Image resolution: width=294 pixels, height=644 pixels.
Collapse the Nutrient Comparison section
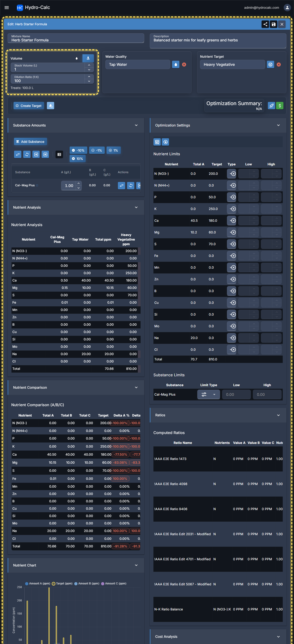(x=136, y=388)
